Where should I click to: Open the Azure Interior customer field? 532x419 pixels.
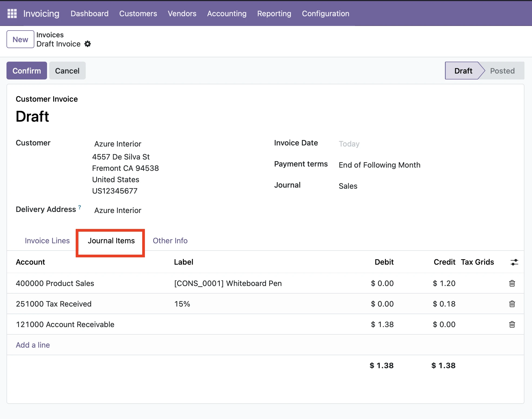click(x=118, y=144)
